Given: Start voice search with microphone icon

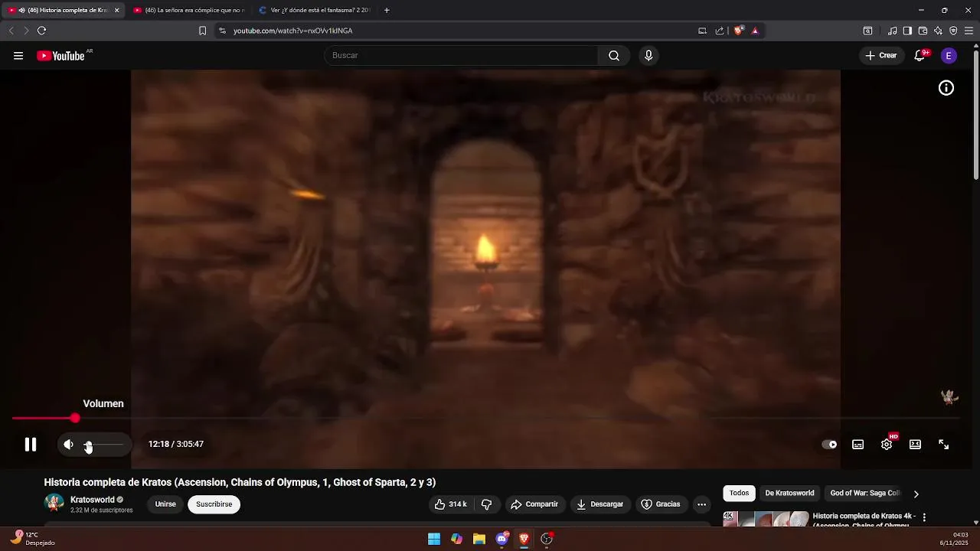Looking at the screenshot, I should point(648,55).
